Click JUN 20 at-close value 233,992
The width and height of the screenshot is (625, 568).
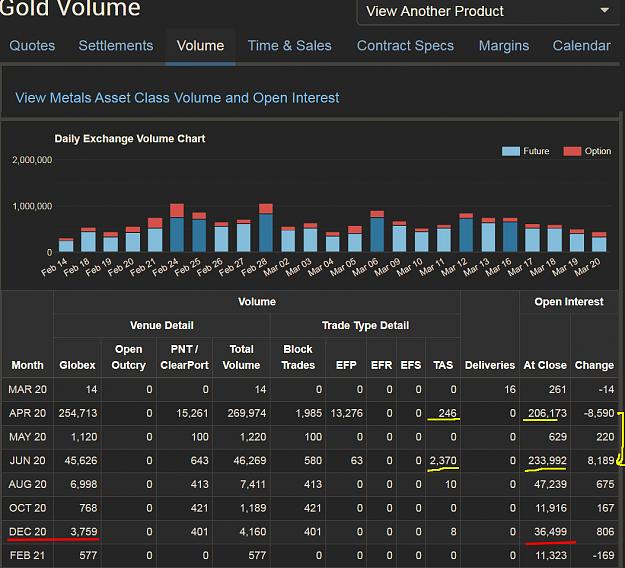[547, 460]
